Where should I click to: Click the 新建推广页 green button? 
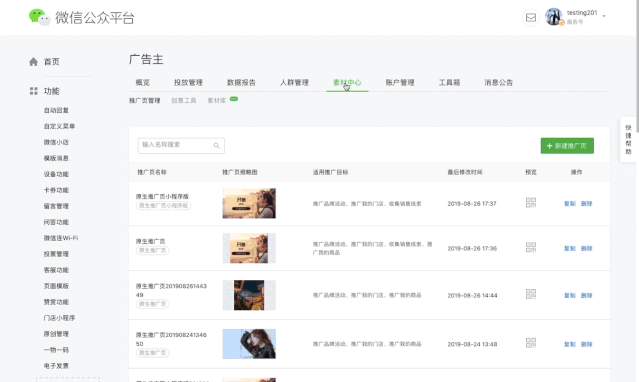tap(567, 146)
